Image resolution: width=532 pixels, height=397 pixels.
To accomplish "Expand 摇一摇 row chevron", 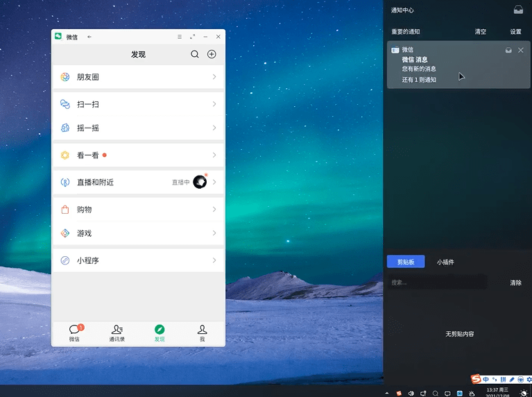I will click(214, 128).
